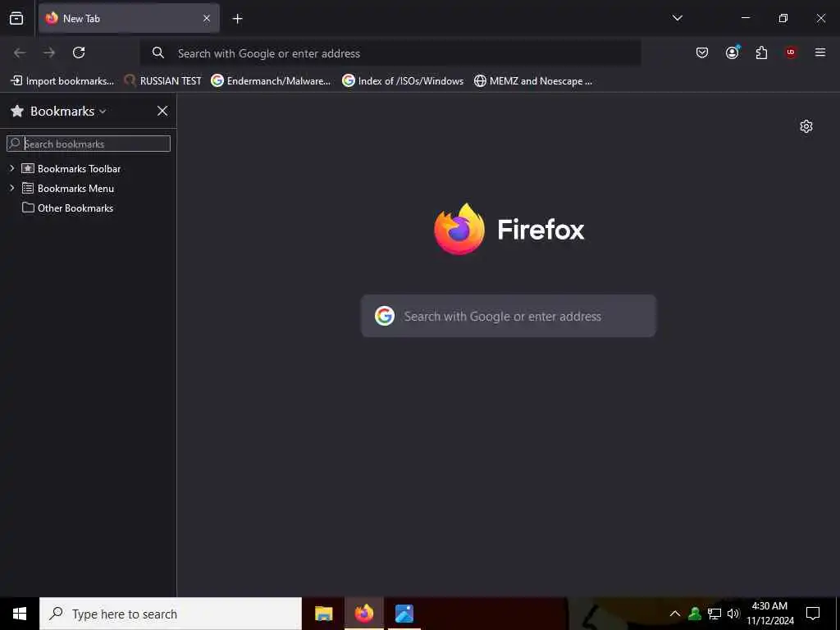Open the taskbar clock and date
The image size is (840, 630).
pyautogui.click(x=769, y=614)
